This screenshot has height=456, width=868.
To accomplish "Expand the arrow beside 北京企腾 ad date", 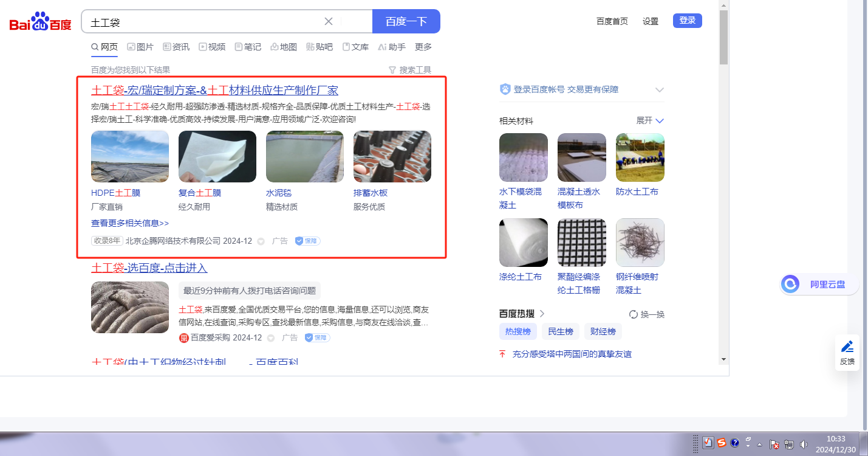I will pos(261,241).
